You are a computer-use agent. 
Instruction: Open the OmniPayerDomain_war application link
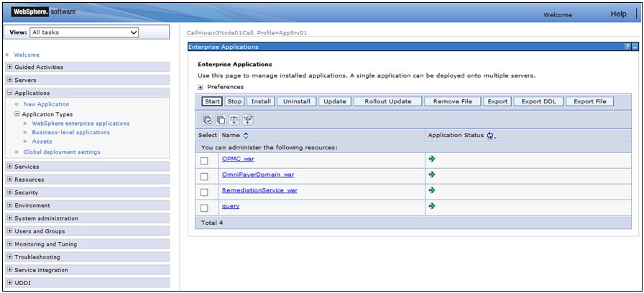tap(258, 175)
